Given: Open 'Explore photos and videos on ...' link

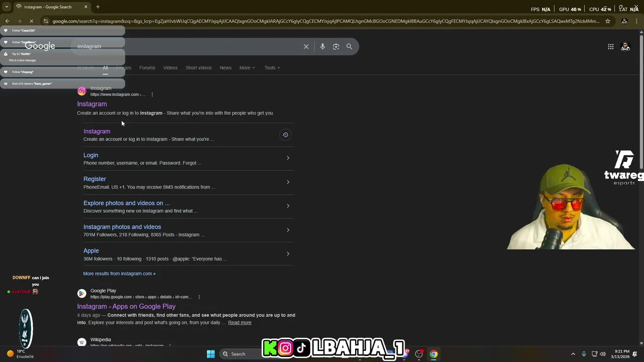Looking at the screenshot, I should pyautogui.click(x=127, y=203).
